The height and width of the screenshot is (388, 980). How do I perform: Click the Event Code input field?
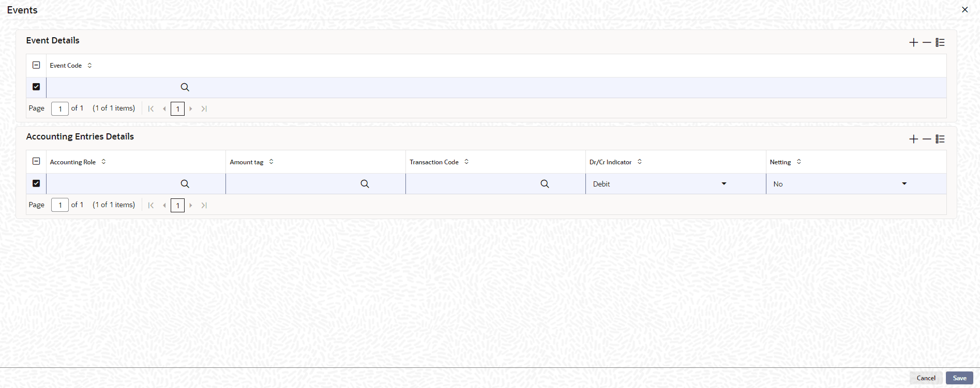(113, 87)
